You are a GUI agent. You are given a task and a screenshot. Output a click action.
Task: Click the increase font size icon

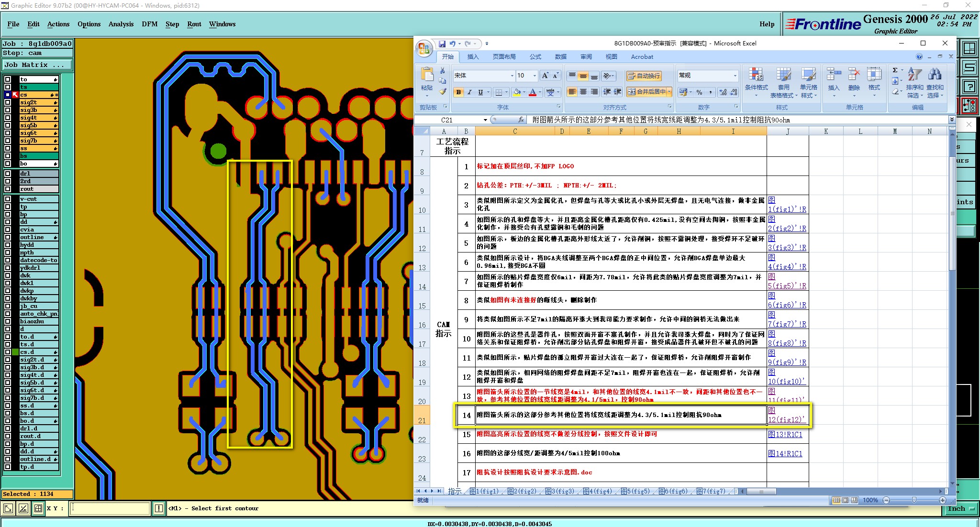[545, 76]
